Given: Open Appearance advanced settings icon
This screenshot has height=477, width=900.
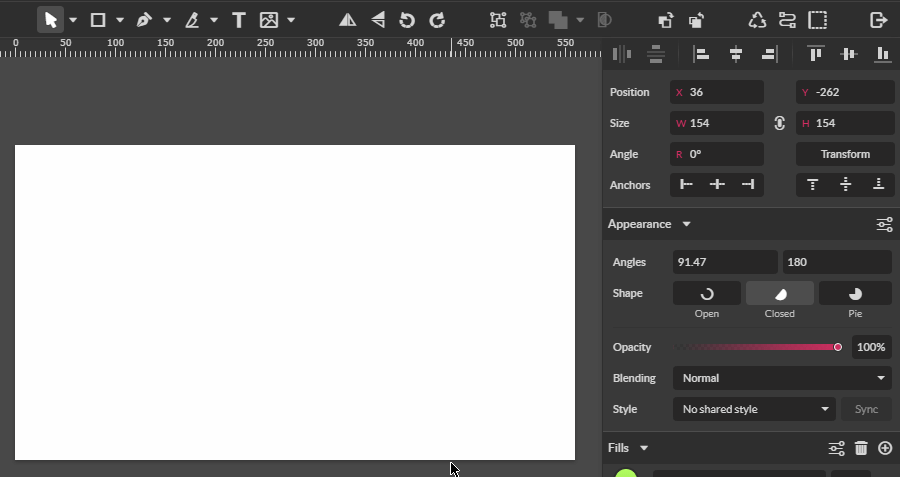Looking at the screenshot, I should [x=885, y=224].
